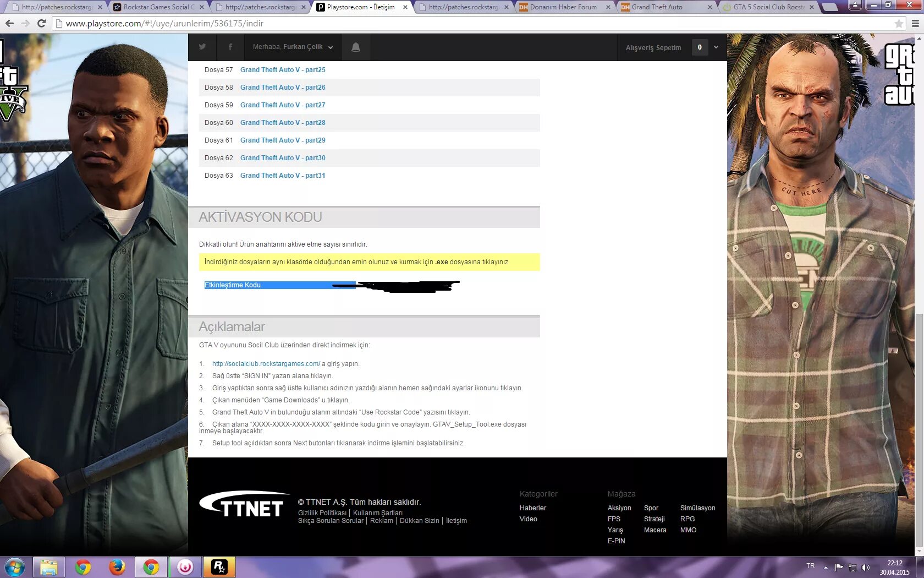Viewport: 924px width, 578px height.
Task: Download Grand Theft Auto V - part26
Action: click(x=283, y=88)
